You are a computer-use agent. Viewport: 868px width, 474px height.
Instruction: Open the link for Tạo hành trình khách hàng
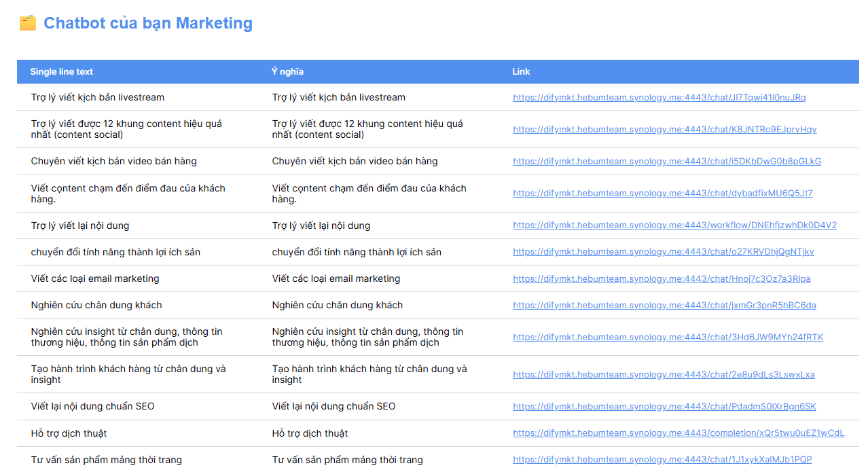(664, 375)
